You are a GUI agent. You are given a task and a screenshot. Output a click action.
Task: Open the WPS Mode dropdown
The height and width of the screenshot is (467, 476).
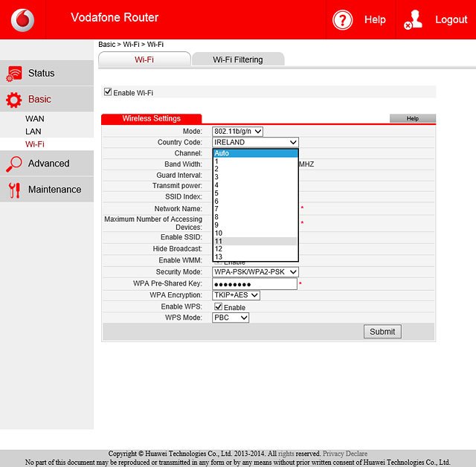(x=231, y=318)
